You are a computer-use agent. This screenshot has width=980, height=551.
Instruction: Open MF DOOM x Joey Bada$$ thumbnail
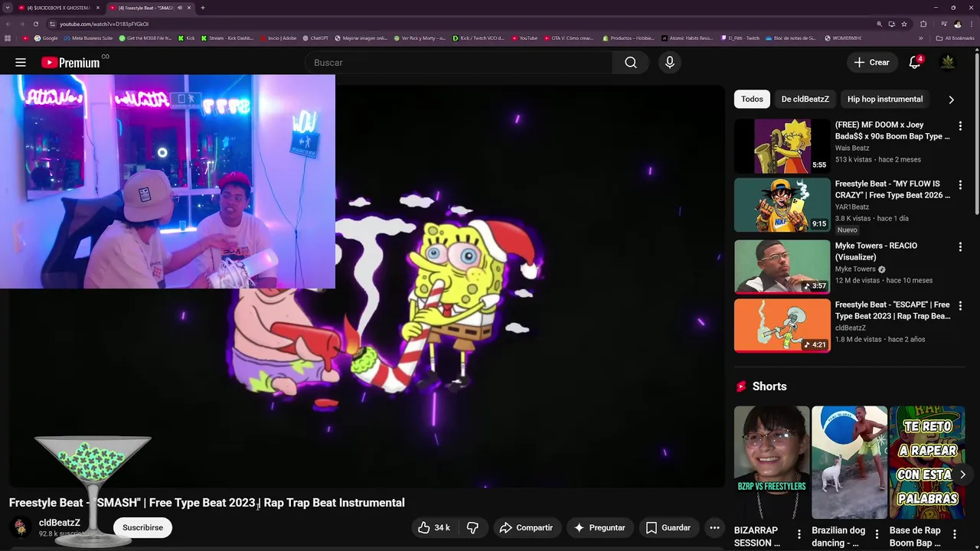(782, 146)
